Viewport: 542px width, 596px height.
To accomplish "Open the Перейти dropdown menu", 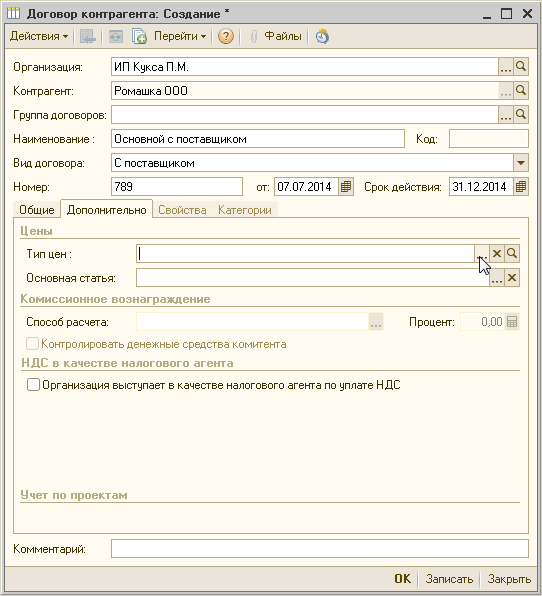I will point(180,36).
